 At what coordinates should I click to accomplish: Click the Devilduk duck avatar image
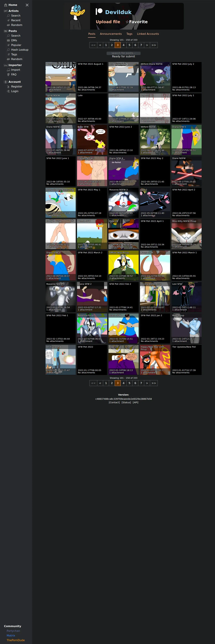click(77, 16)
